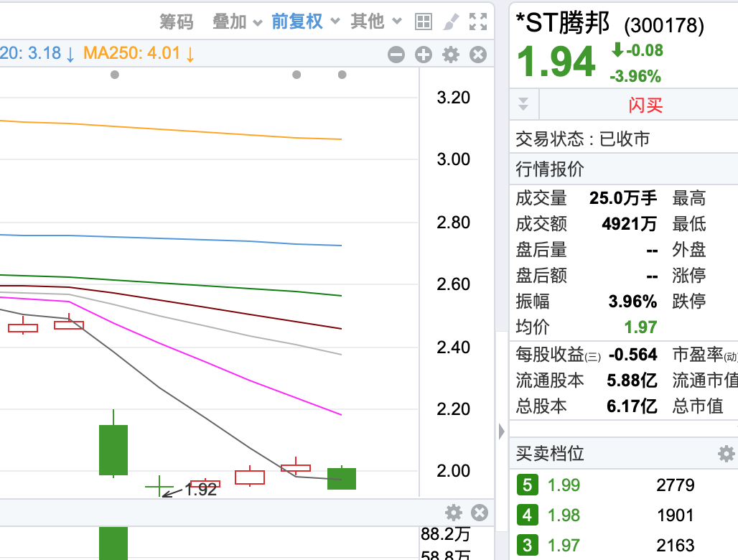Click sell level 3 volume 2163

(x=676, y=546)
